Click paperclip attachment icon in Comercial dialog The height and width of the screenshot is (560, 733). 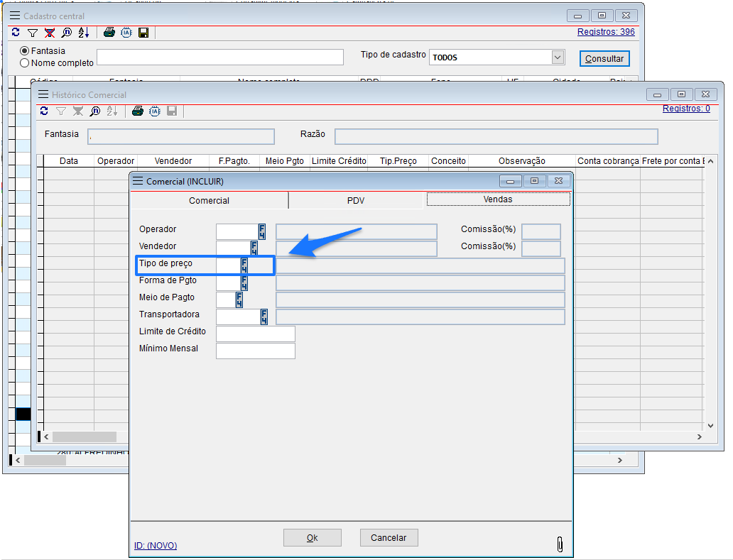point(560,544)
